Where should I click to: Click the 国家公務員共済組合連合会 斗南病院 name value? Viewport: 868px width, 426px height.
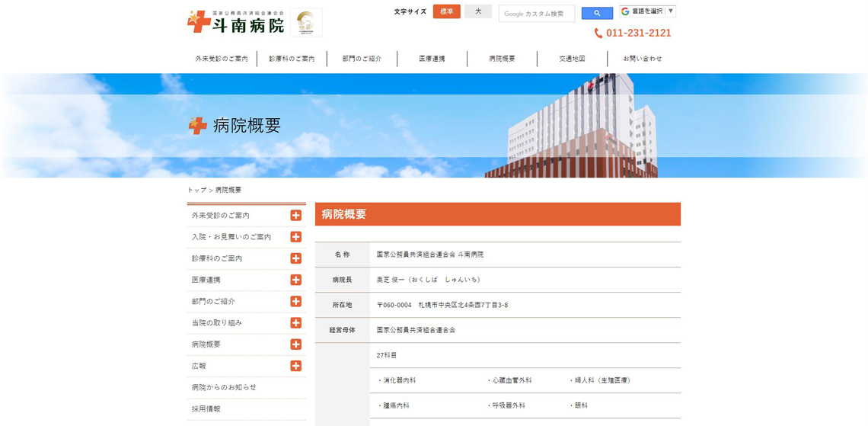tap(430, 255)
